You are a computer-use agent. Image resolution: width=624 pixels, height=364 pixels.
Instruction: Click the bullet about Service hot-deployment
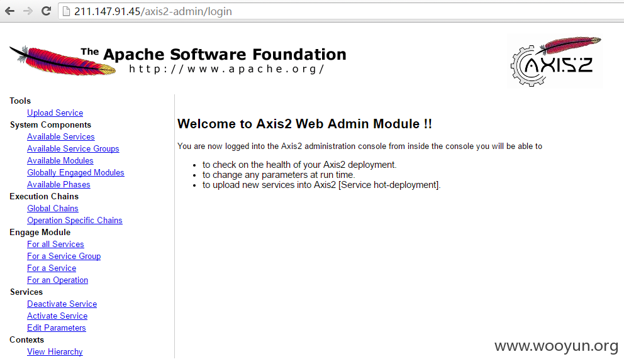pos(321,185)
